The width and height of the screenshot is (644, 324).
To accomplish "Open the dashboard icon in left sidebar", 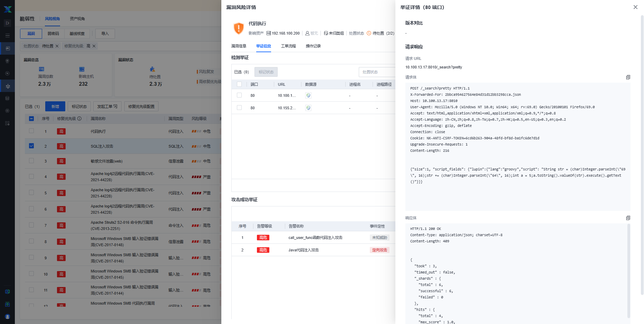I will 7,48.
